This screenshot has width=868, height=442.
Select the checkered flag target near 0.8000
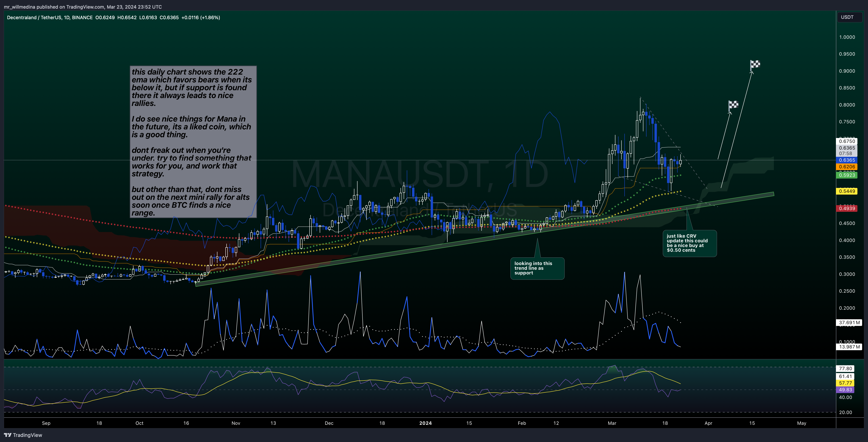[733, 105]
